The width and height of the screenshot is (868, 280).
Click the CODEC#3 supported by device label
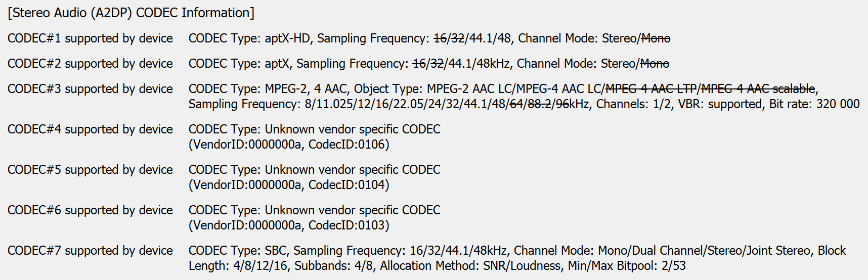(90, 89)
